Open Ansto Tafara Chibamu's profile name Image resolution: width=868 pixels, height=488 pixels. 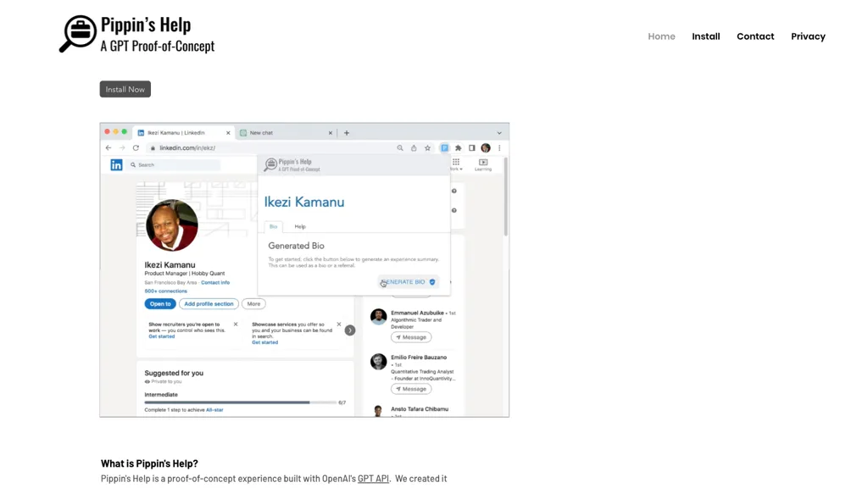tap(420, 409)
